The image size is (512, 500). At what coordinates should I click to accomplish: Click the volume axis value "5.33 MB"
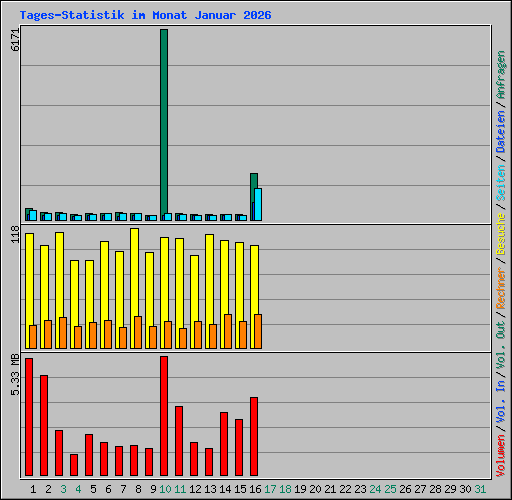tap(15, 375)
